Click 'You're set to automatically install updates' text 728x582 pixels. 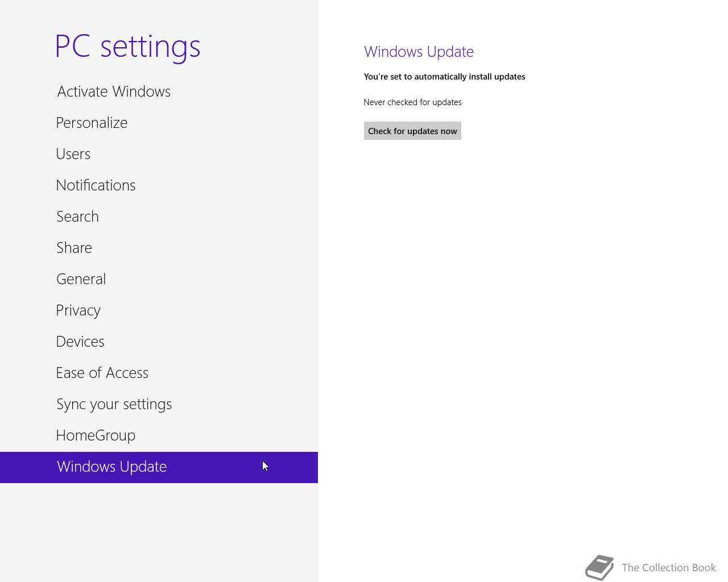tap(444, 77)
